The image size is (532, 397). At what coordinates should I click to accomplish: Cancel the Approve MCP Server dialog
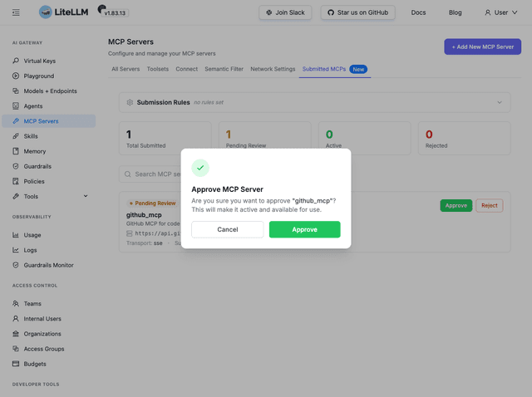227,229
